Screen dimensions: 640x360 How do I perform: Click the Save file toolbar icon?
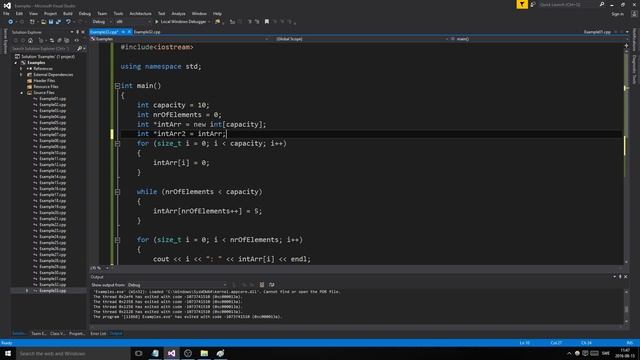point(51,22)
